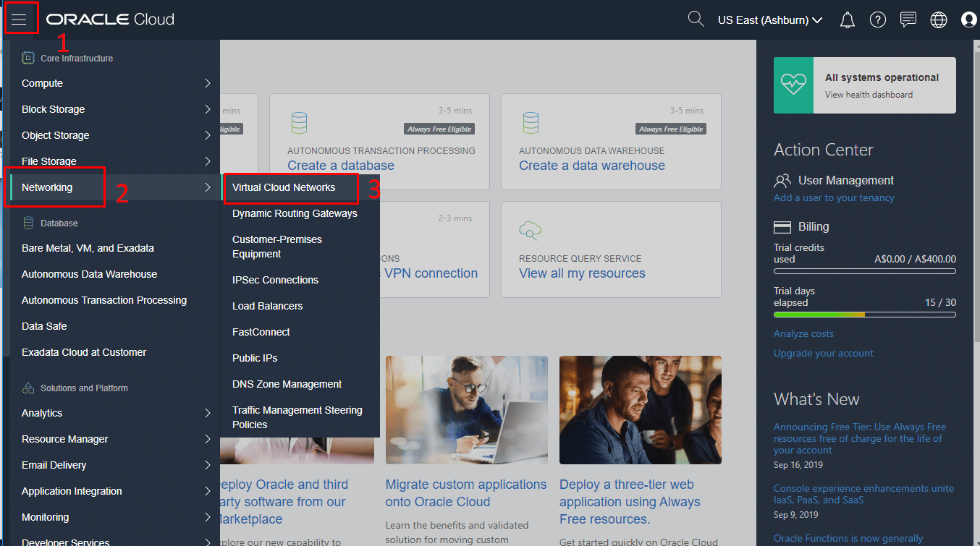Expand the Compute submenu chevron
980x546 pixels.
(x=208, y=83)
